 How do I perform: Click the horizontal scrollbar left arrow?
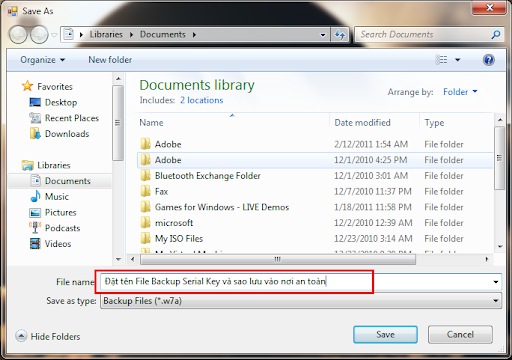click(133, 259)
